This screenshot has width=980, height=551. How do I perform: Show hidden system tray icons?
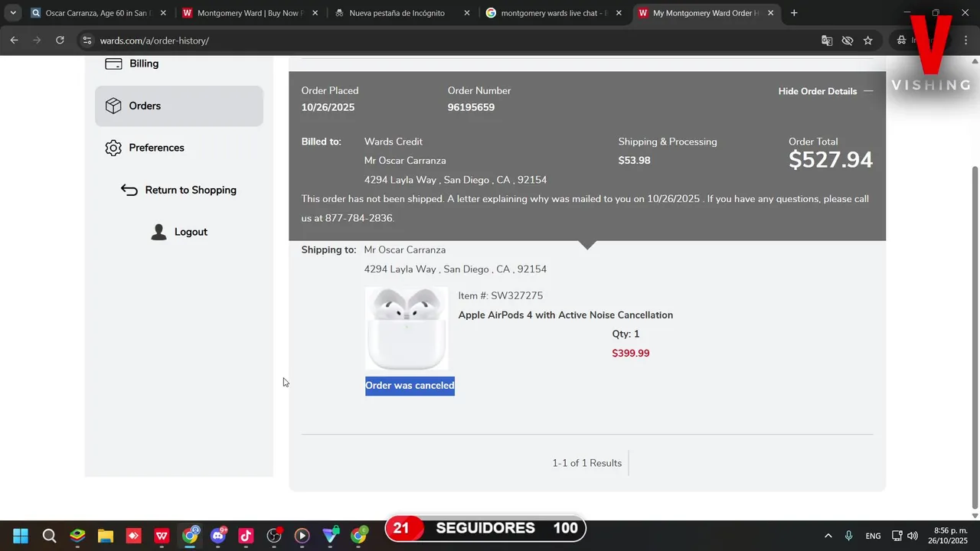pos(828,536)
